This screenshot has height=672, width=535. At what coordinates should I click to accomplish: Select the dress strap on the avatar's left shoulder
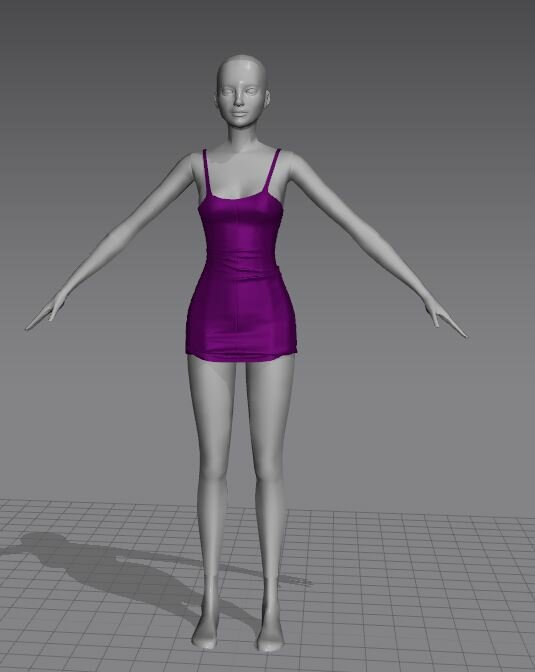click(273, 171)
